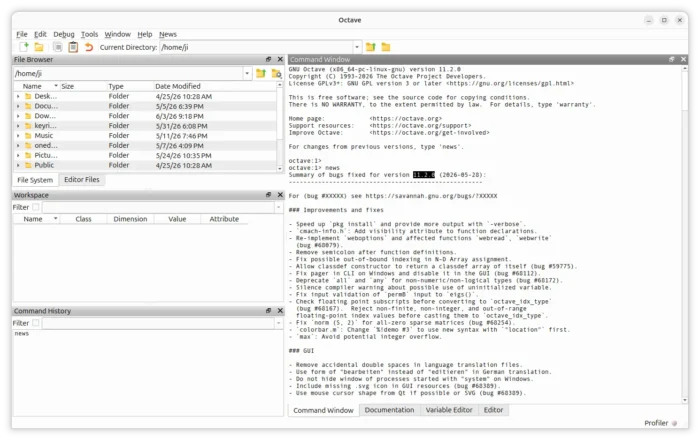The image size is (700, 440).
Task: Expand the Pictu... folder tree row
Action: [18, 155]
